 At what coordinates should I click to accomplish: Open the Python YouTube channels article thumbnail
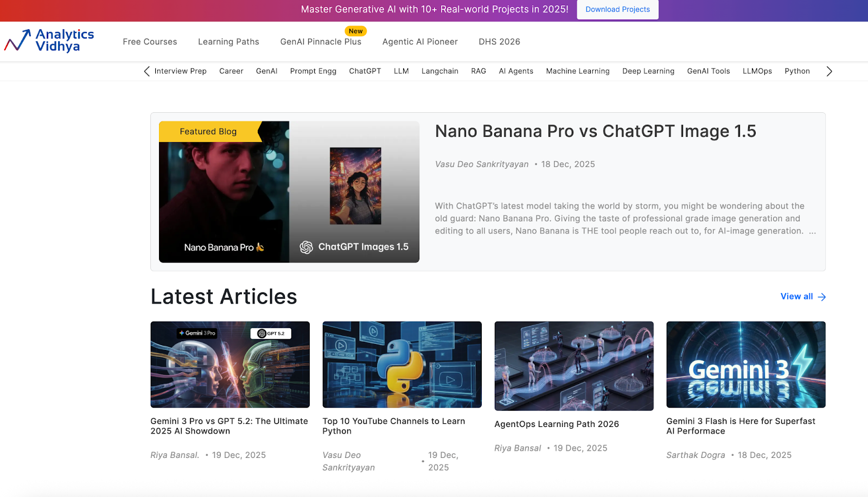click(x=402, y=364)
